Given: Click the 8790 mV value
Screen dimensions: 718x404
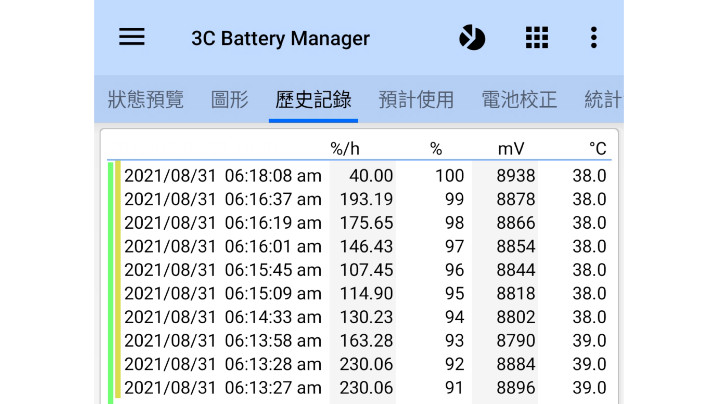Looking at the screenshot, I should click(x=516, y=340).
